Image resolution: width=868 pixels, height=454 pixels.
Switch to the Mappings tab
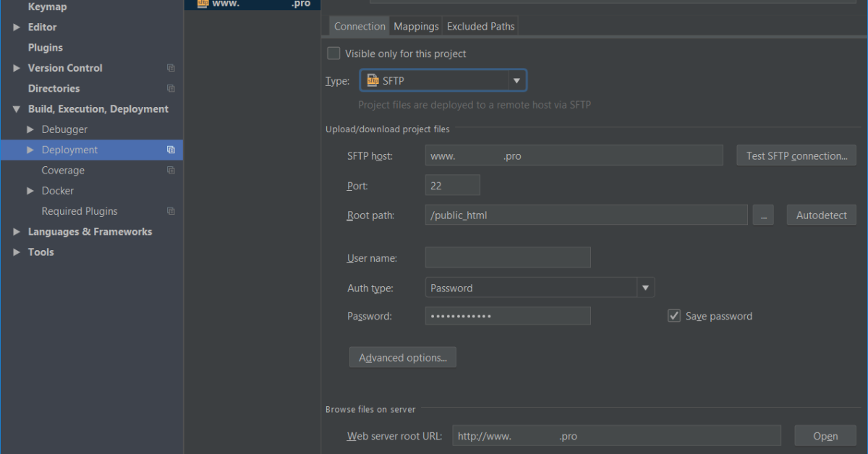(x=415, y=25)
